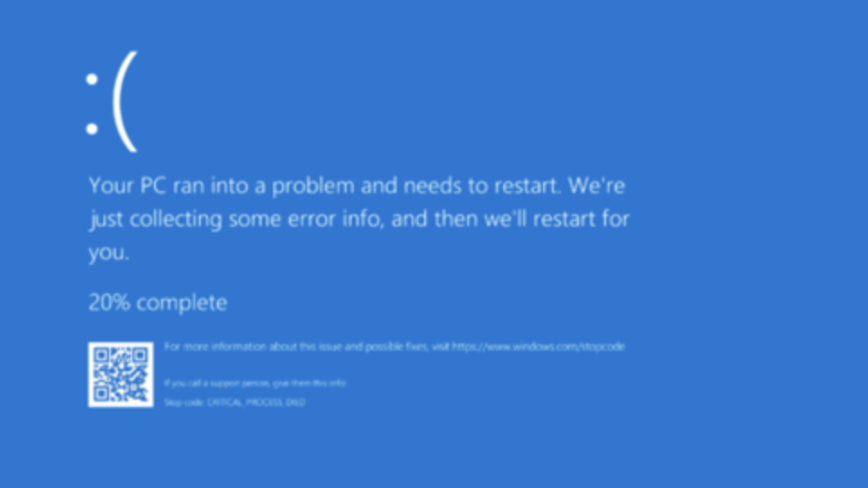The width and height of the screenshot is (868, 488).
Task: Click the 20% complete progress text
Action: (x=158, y=303)
